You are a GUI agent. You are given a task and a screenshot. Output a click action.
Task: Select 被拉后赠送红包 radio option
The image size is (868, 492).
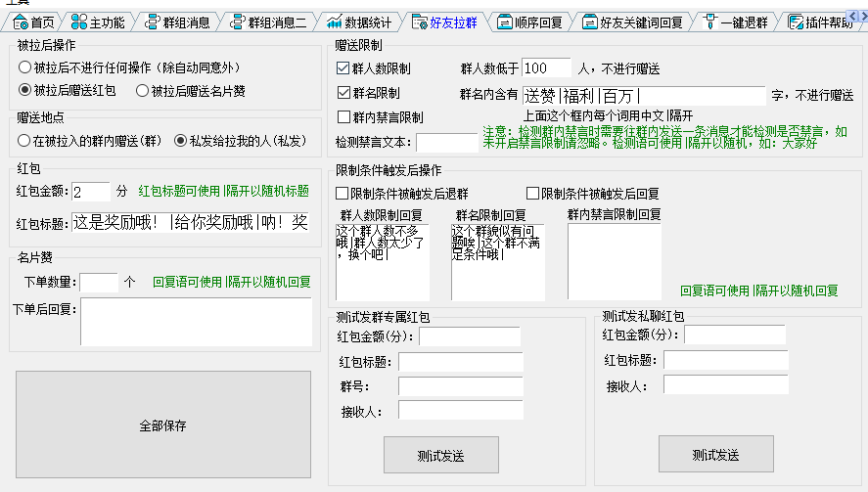(x=67, y=90)
